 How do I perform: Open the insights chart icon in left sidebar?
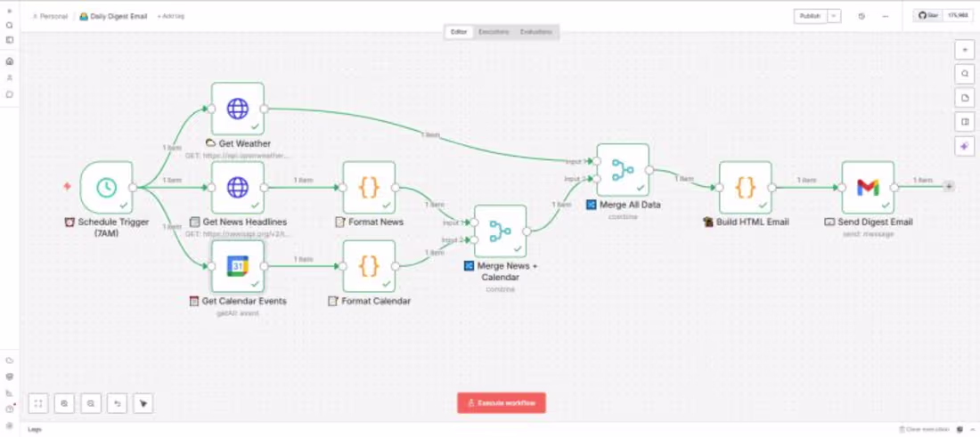10,393
